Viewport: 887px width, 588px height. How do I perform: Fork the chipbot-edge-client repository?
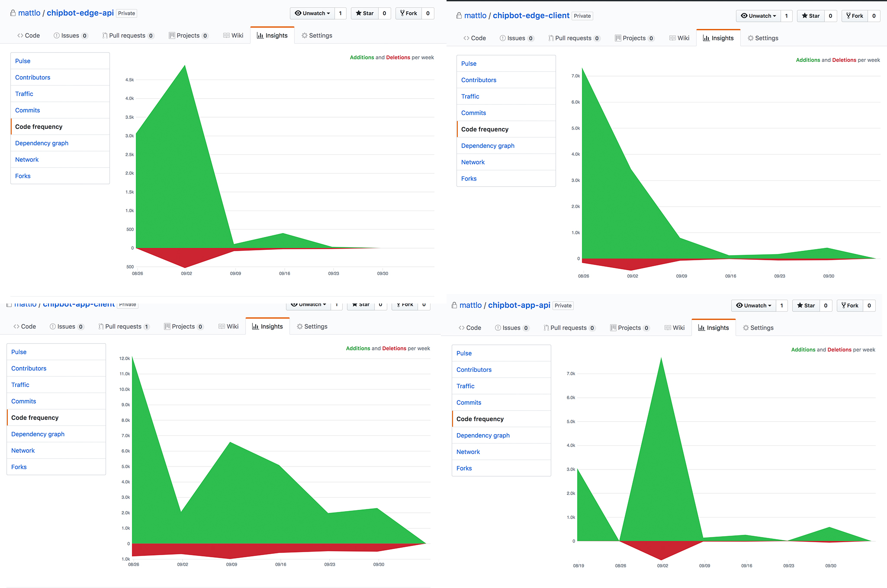(855, 16)
